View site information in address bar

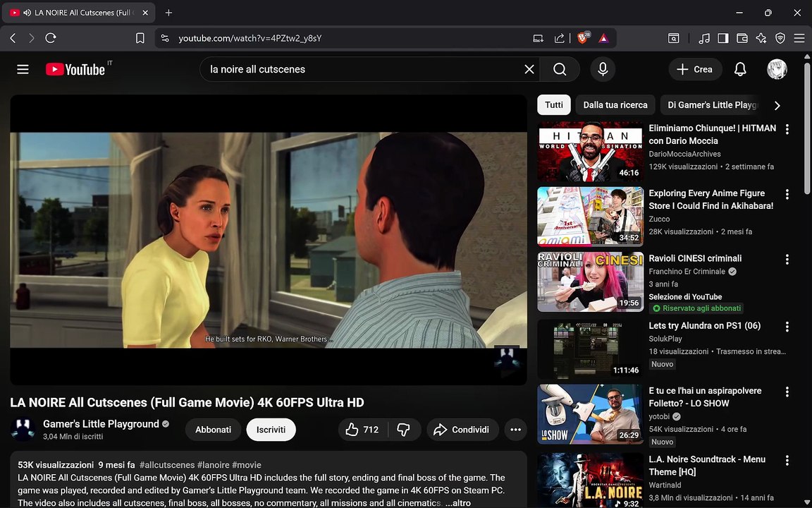tap(165, 38)
